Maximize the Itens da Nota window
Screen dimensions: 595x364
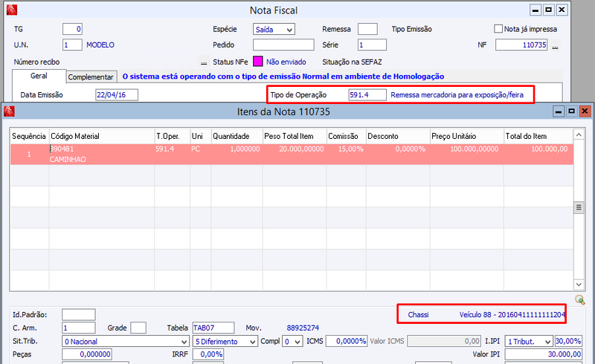571,111
